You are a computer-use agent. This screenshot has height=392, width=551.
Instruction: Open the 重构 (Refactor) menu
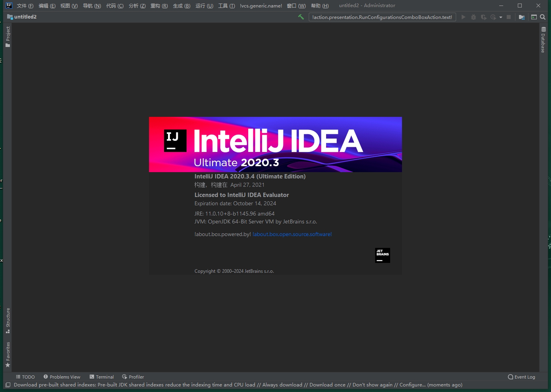click(159, 6)
